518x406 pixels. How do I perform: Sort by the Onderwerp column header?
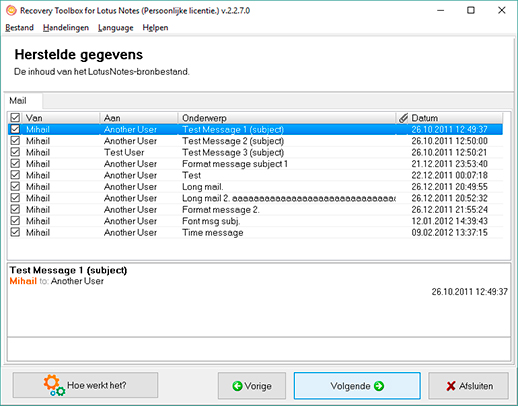pyautogui.click(x=287, y=118)
